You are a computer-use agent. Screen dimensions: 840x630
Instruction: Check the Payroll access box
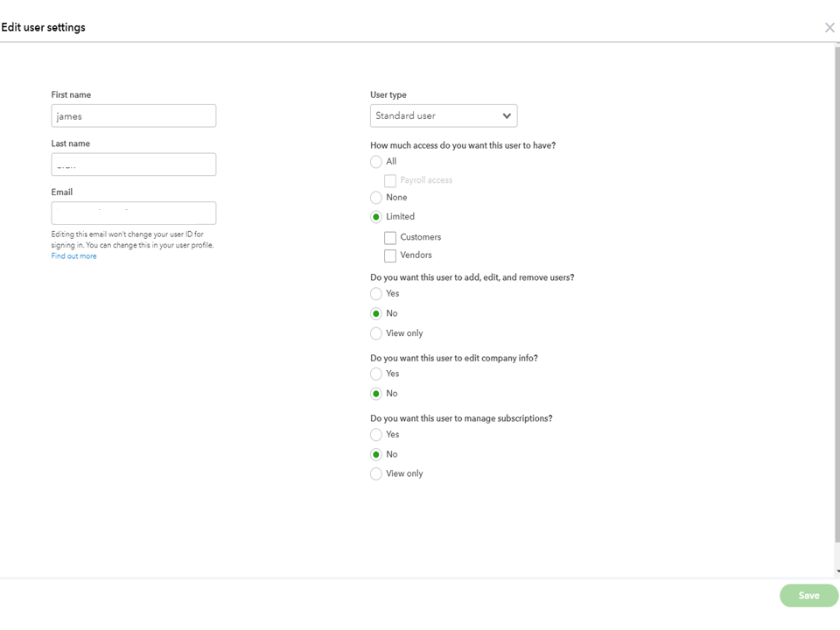pos(390,180)
